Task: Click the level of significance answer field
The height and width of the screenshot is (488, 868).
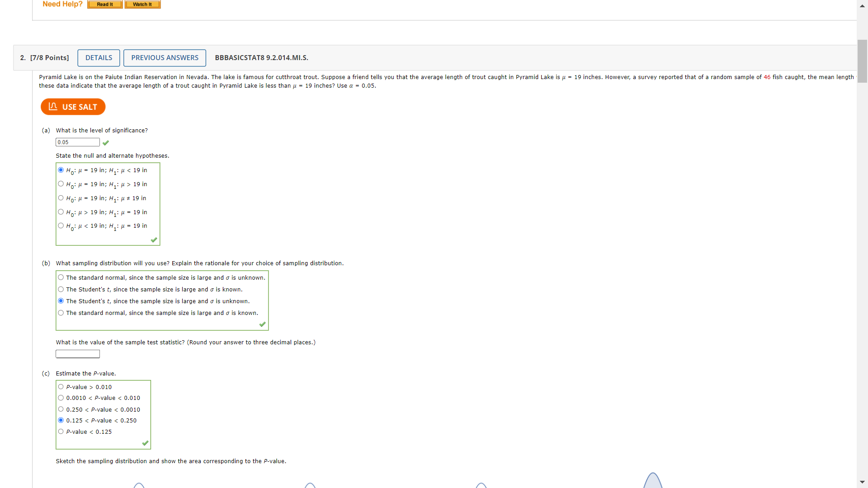Action: [x=77, y=142]
